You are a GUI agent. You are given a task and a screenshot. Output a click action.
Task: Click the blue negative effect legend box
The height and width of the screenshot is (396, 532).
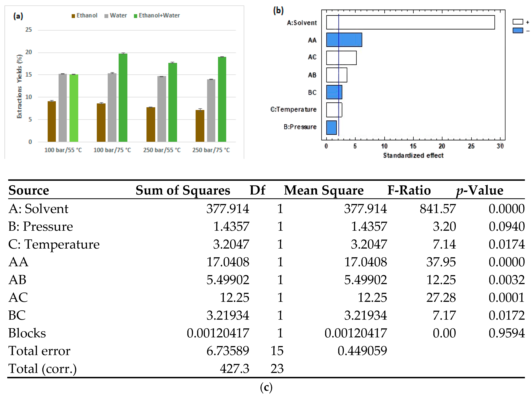(x=518, y=30)
